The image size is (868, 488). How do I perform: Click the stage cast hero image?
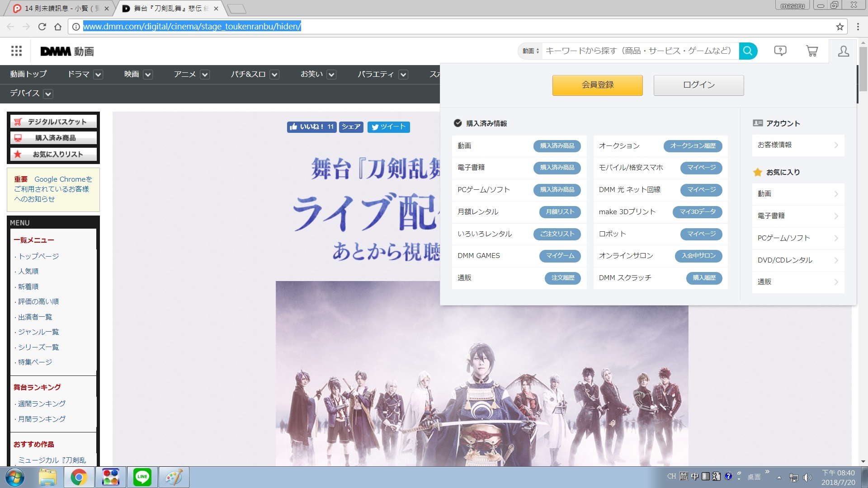pos(482,374)
